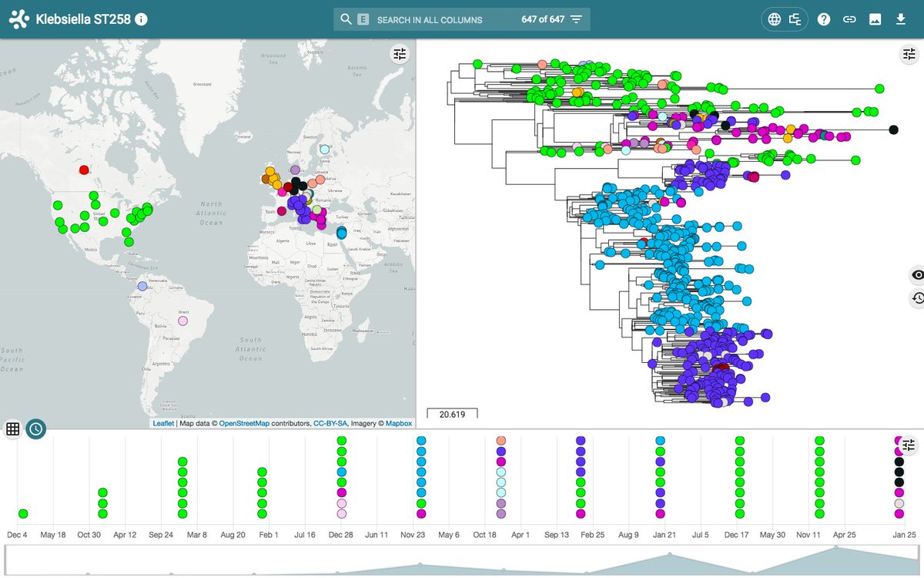Select the pink marker in Brazil

[182, 321]
